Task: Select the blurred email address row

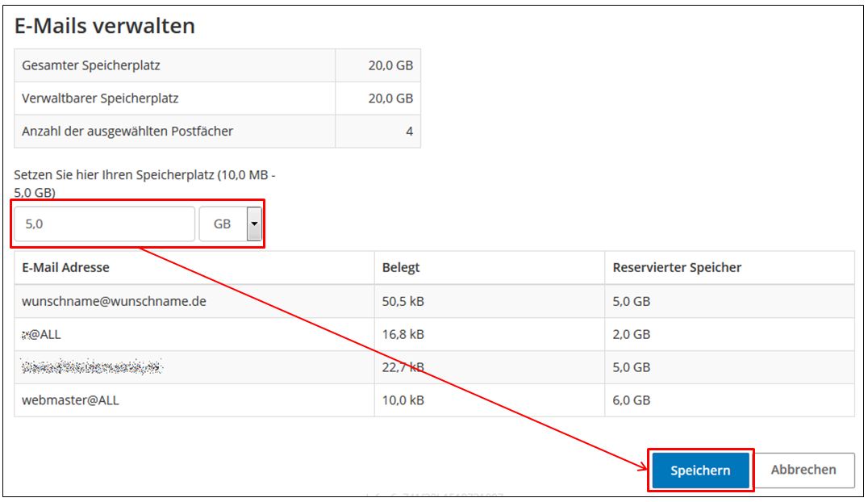Action: coord(92,367)
